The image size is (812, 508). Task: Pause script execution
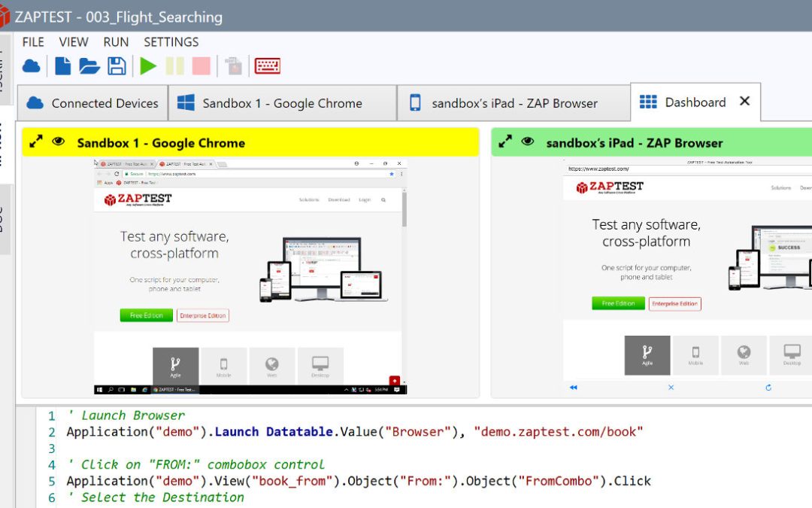point(174,65)
